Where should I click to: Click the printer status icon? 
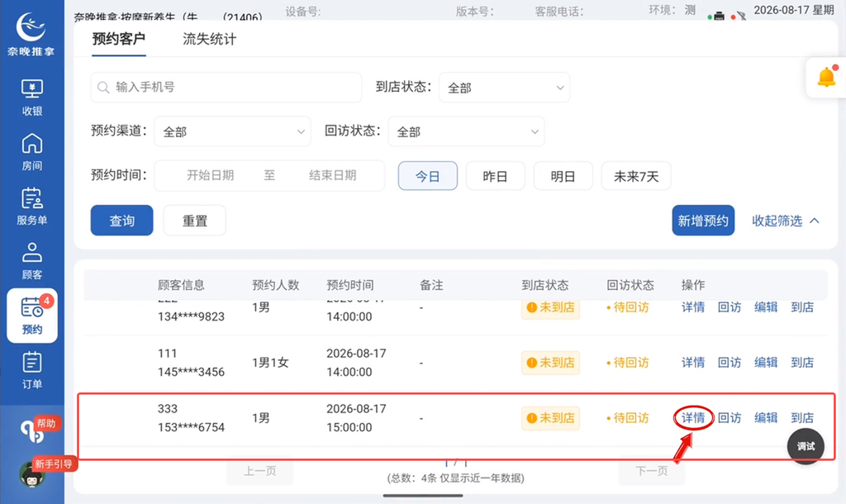719,16
